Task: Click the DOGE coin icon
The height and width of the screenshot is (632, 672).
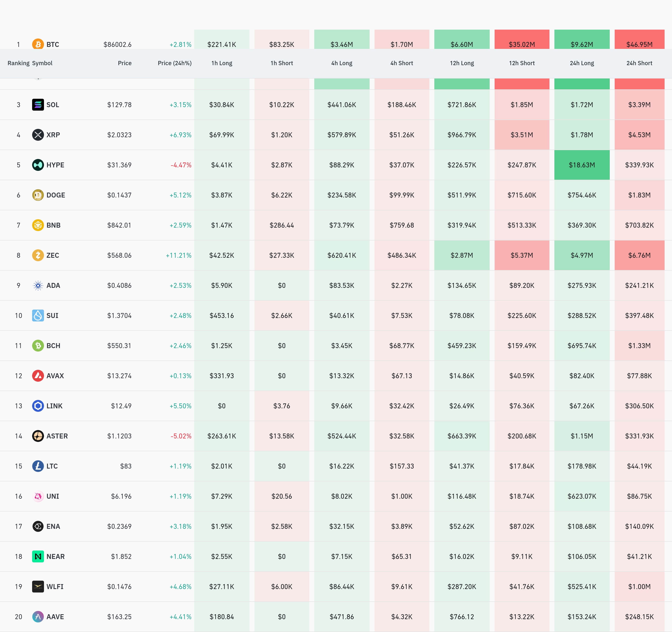Action: (38, 195)
